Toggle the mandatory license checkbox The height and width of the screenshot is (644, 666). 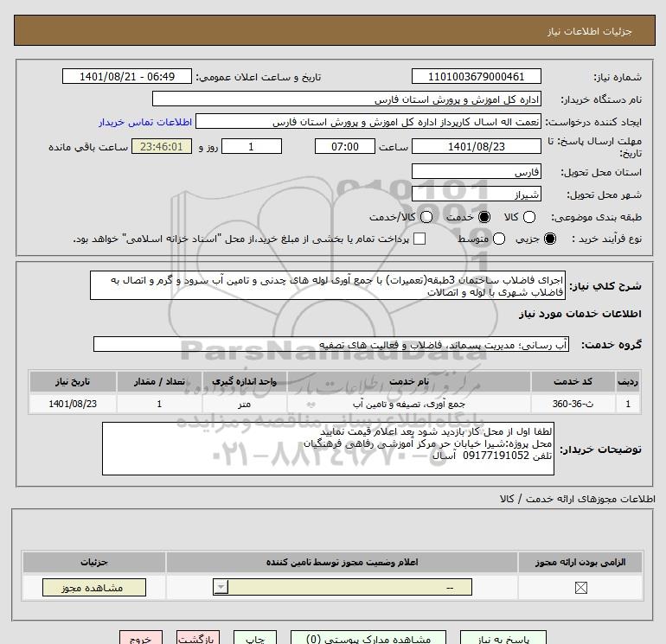(x=580, y=588)
